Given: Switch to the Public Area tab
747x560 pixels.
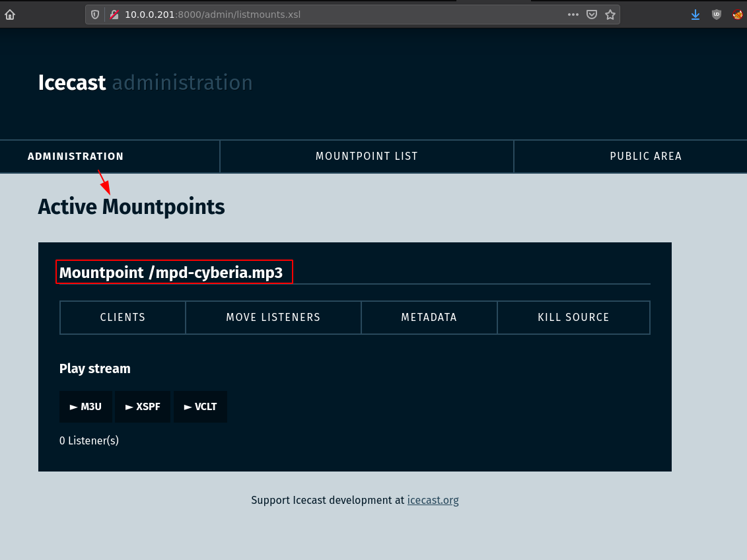Looking at the screenshot, I should [x=645, y=157].
